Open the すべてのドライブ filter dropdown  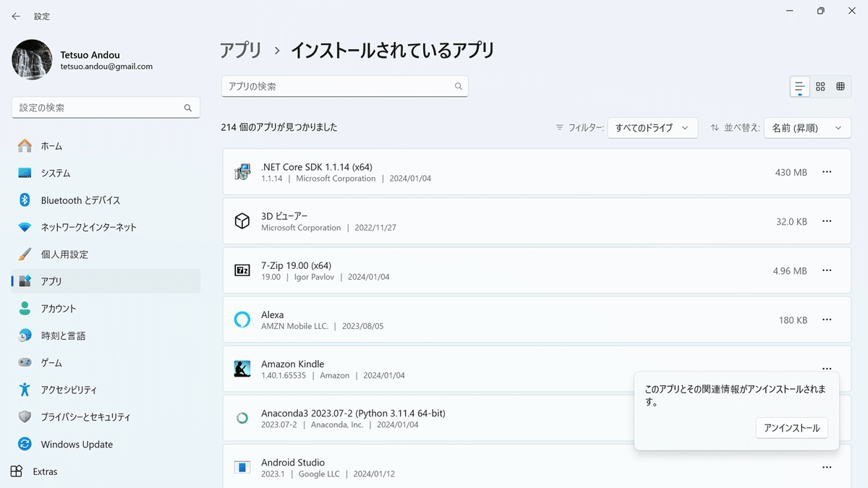point(652,127)
